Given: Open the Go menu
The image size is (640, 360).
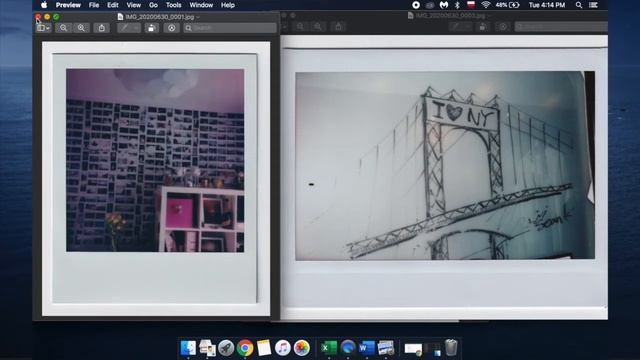Looking at the screenshot, I should tap(153, 5).
